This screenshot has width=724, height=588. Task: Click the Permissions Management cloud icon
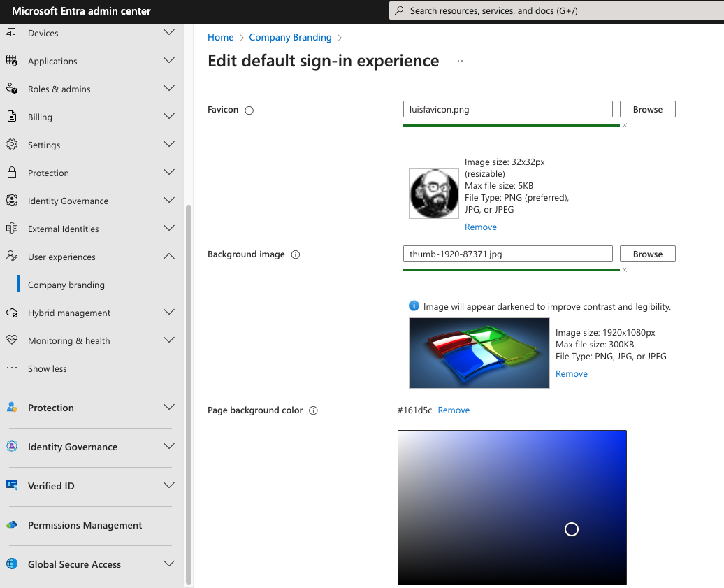click(12, 525)
